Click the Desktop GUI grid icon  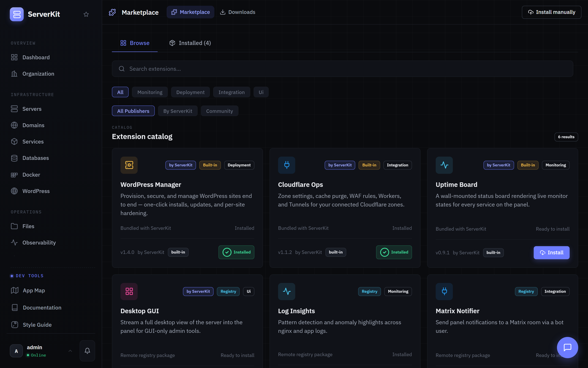click(x=129, y=291)
